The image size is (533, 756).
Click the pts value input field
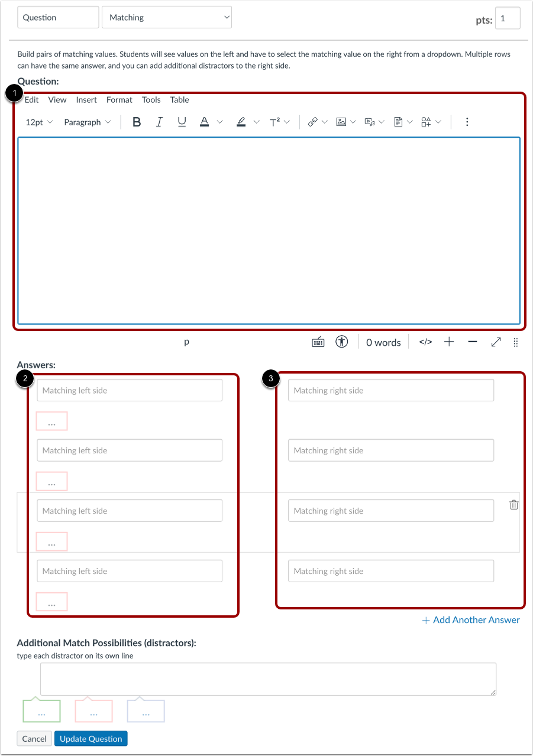click(x=508, y=18)
